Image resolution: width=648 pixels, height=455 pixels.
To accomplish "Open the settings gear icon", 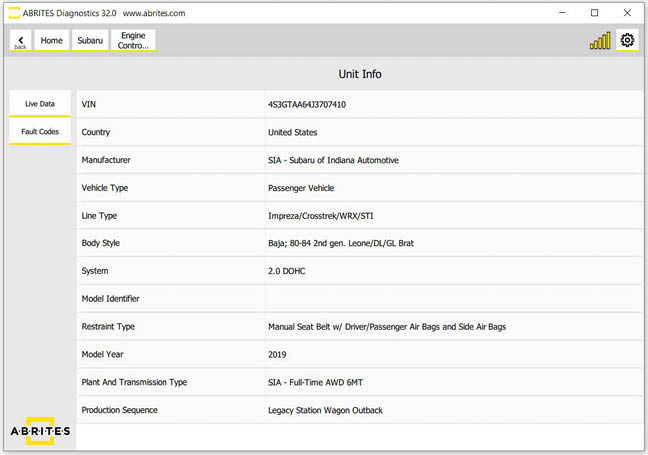I will coord(627,41).
